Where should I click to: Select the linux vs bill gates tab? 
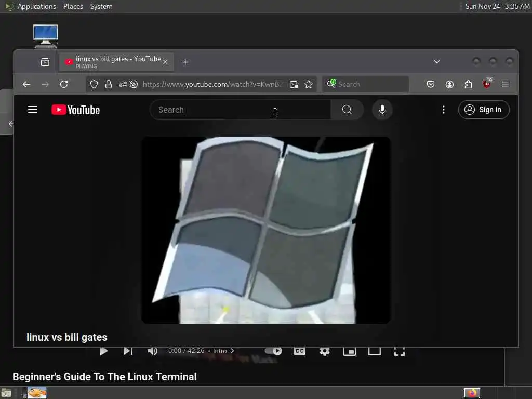[116, 62]
